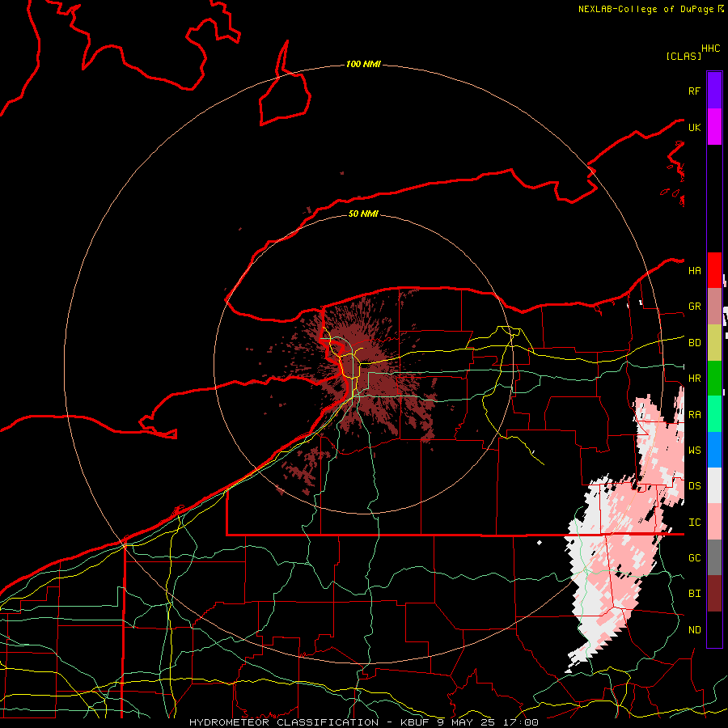
Task: Click the GC legend label
Action: coord(695,558)
